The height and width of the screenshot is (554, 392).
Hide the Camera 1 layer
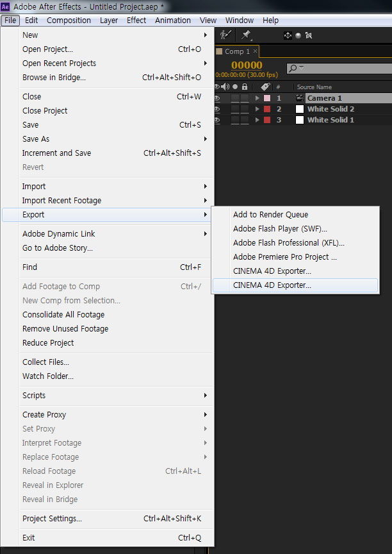pyautogui.click(x=217, y=98)
